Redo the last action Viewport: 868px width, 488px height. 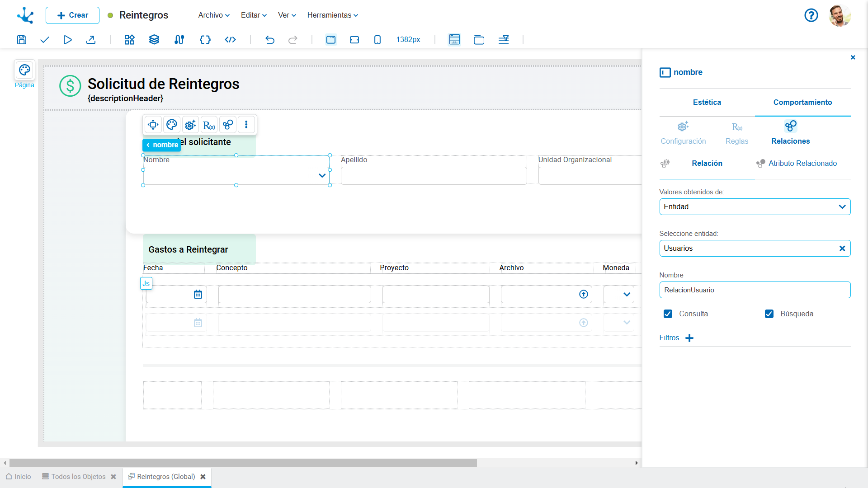(293, 40)
